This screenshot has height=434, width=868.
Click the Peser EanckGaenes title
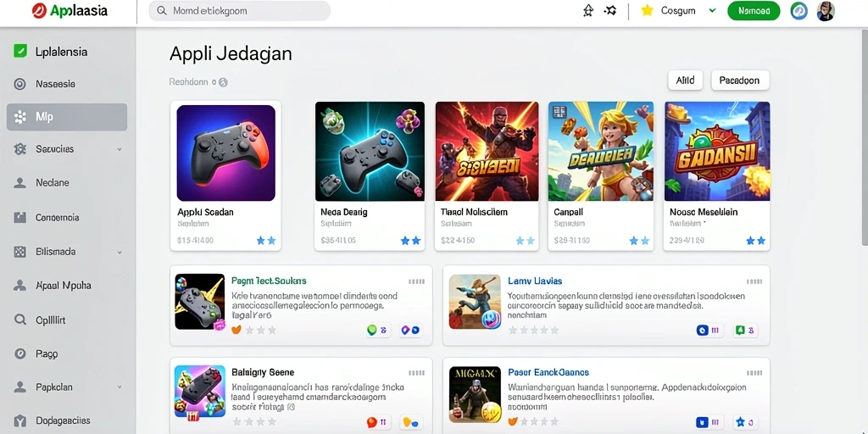click(548, 373)
